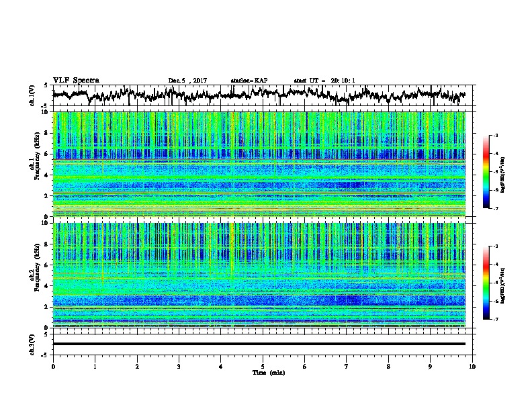
Task: Click the ch.2 "Frequency (kHz)" axis label
Action: pyautogui.click(x=38, y=267)
